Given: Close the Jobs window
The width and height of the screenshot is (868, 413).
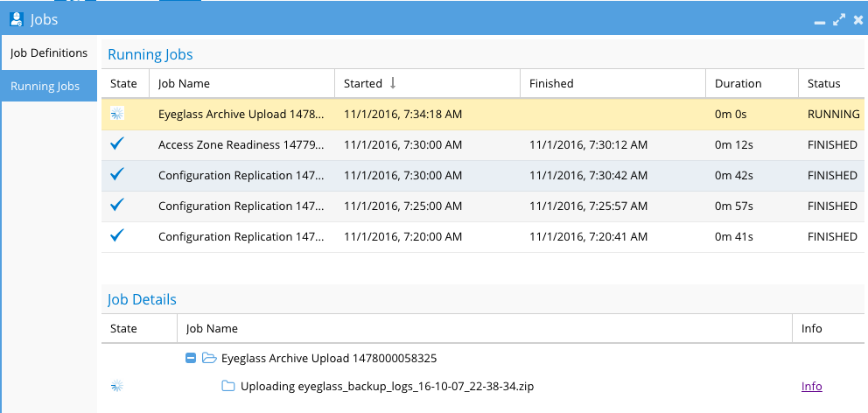Looking at the screenshot, I should coord(858,20).
